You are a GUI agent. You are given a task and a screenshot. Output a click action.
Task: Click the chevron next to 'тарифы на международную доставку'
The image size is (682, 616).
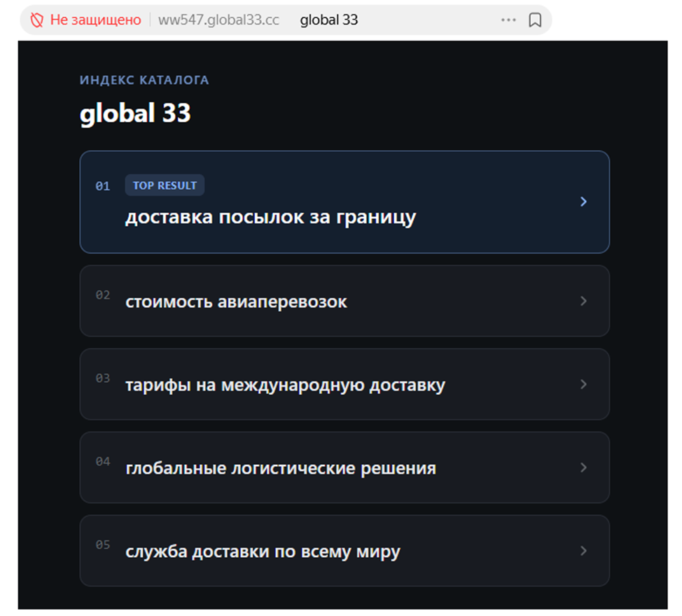tap(584, 384)
